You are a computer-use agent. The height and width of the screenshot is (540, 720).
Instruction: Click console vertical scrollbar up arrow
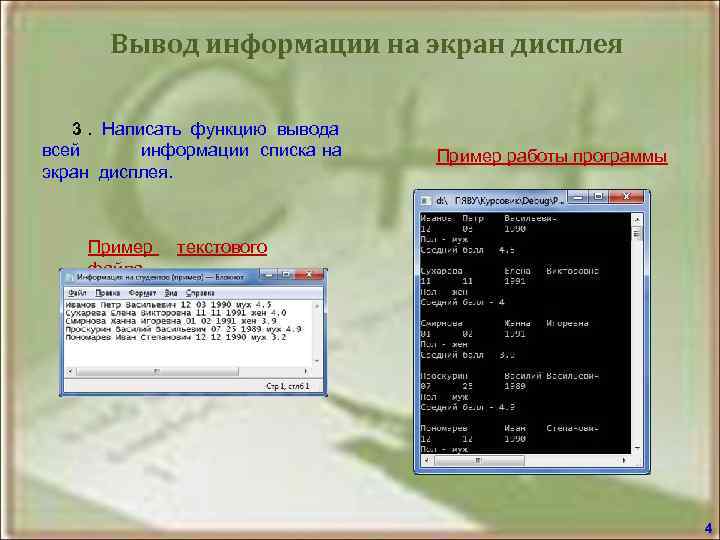637,219
